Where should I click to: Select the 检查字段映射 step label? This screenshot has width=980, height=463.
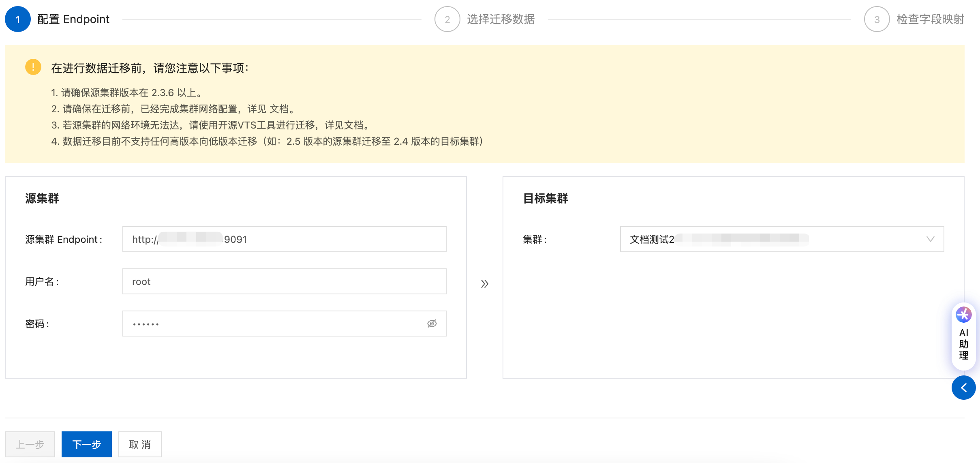(930, 19)
